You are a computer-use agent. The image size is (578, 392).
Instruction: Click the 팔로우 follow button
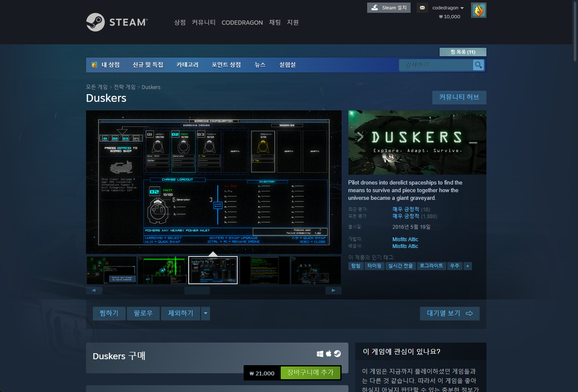coord(143,313)
